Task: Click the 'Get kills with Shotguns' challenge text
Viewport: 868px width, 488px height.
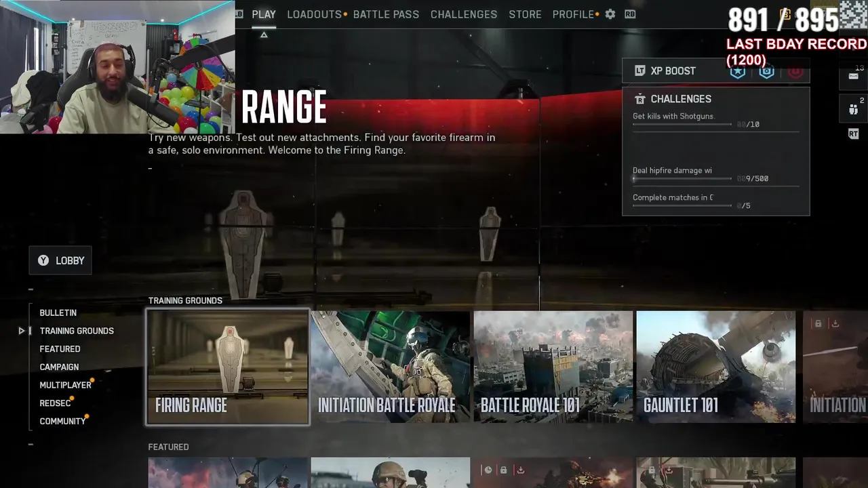Action: (x=673, y=117)
